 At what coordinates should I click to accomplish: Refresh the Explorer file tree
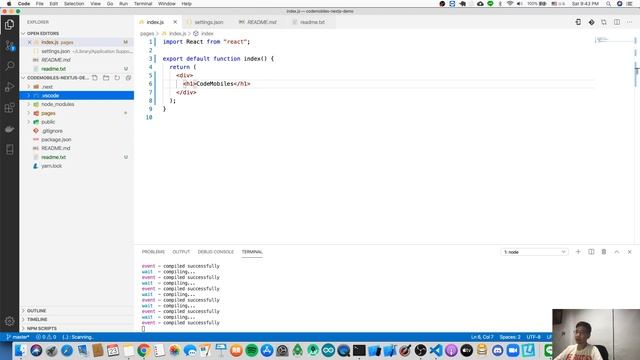117,78
